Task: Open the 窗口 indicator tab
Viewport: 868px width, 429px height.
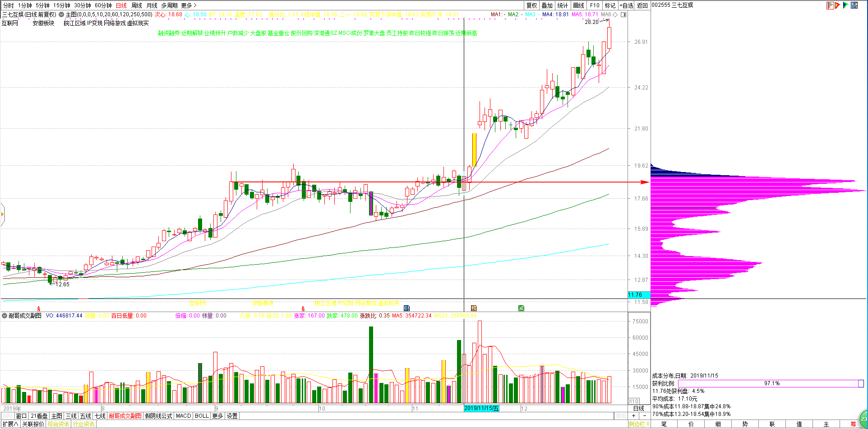Action: tap(21, 416)
